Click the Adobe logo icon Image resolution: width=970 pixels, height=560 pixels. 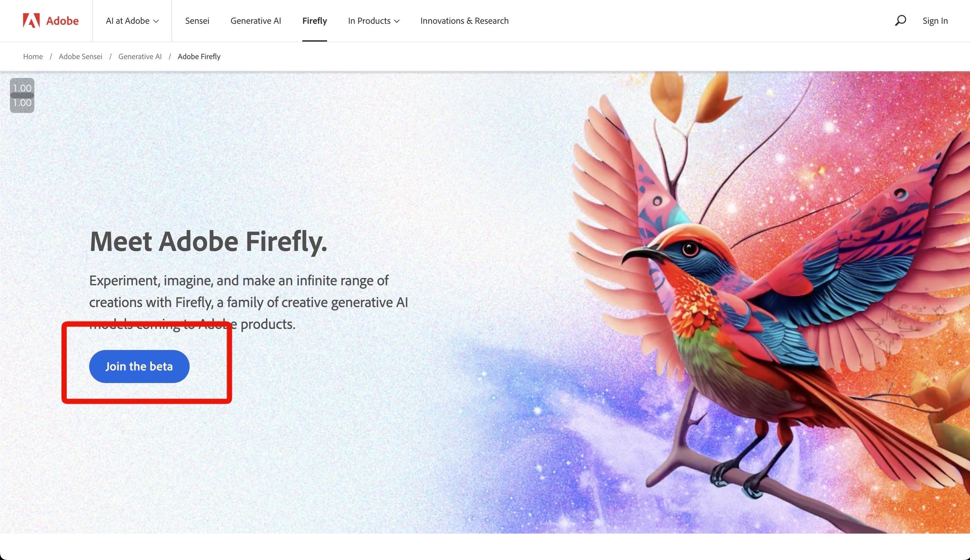click(31, 20)
